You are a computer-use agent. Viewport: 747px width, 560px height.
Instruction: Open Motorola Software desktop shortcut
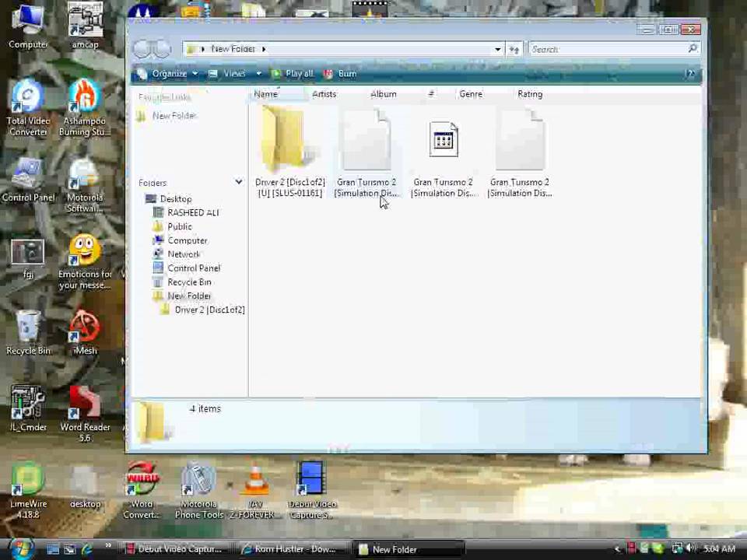[85, 185]
